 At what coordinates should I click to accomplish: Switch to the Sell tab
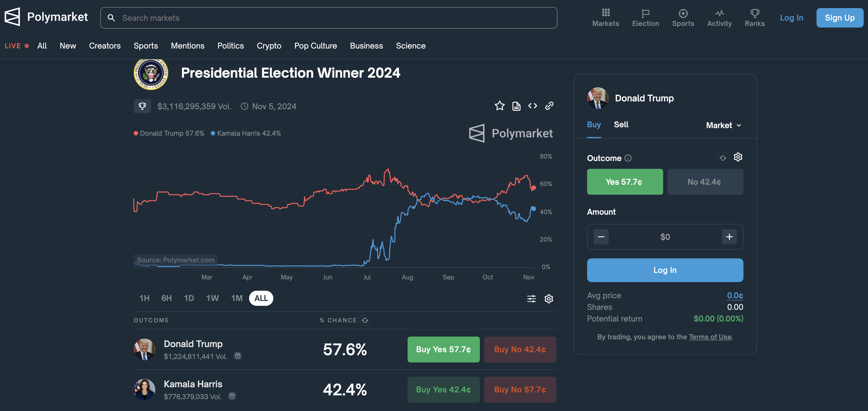[x=621, y=125]
